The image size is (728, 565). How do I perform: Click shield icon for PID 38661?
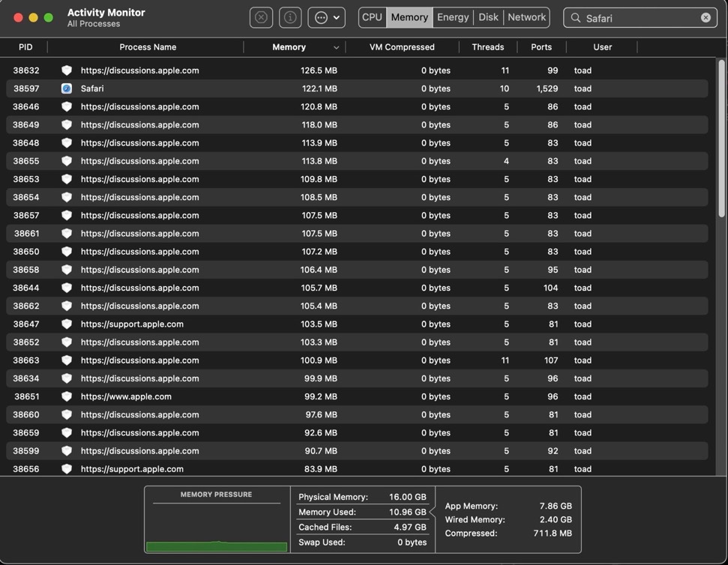pyautogui.click(x=67, y=233)
